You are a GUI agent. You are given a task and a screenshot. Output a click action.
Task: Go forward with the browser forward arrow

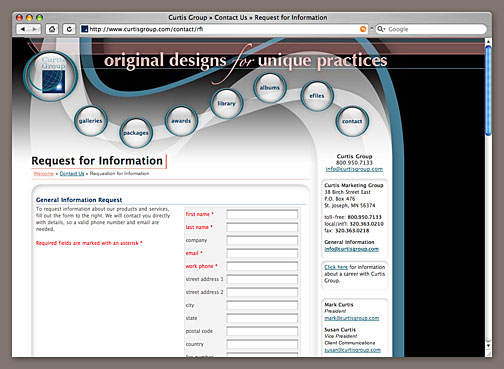click(x=35, y=29)
